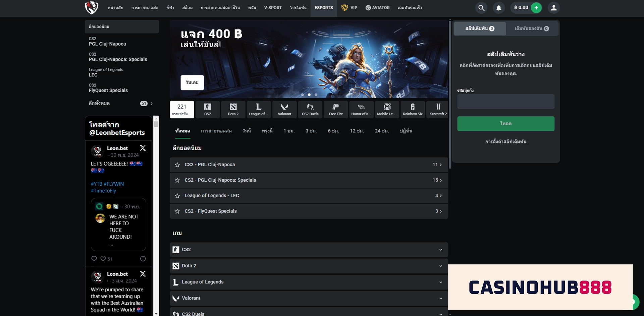Favorite the League of Legends - LEC star
Viewport: 644px width, 316px height.
click(177, 196)
